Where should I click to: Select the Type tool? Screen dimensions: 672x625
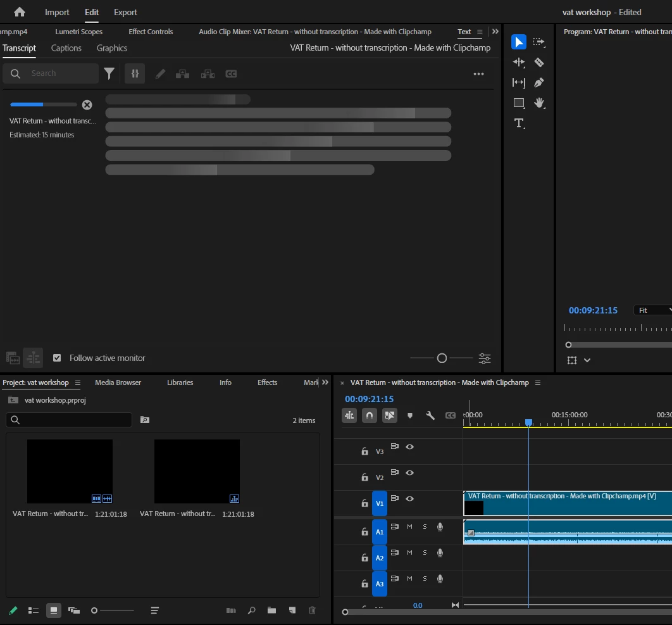(519, 123)
